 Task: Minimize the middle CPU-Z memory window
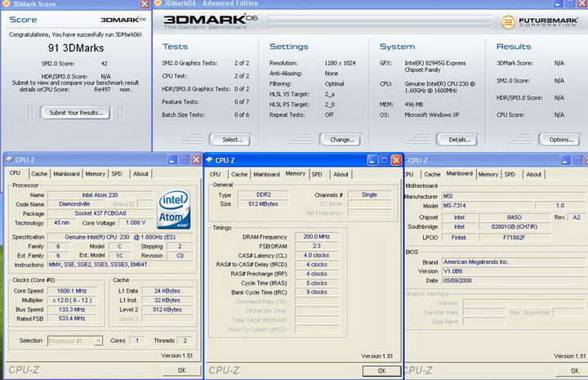coord(372,160)
